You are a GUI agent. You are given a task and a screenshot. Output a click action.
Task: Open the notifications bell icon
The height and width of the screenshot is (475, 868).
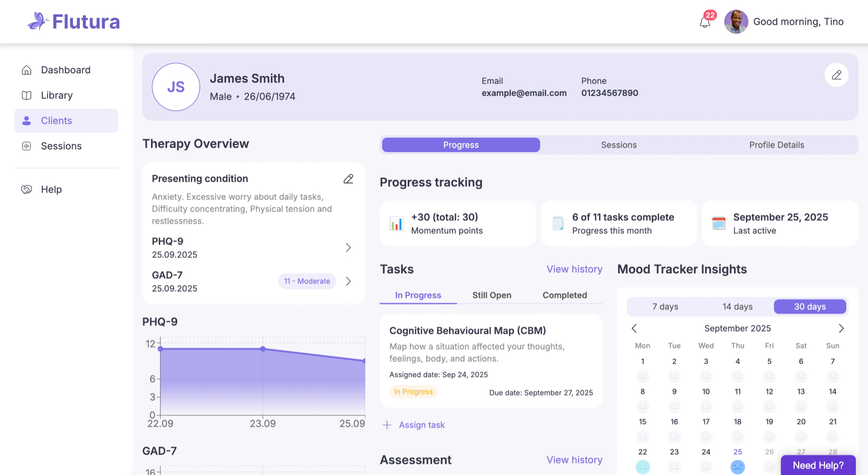705,22
